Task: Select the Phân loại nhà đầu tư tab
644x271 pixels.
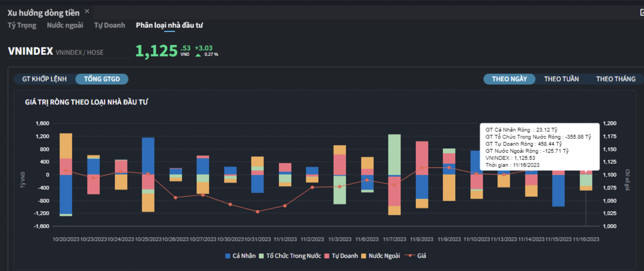Action: point(169,25)
